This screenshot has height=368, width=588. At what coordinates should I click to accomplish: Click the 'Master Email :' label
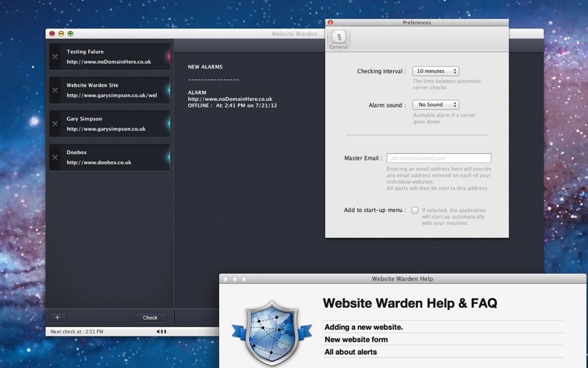363,158
